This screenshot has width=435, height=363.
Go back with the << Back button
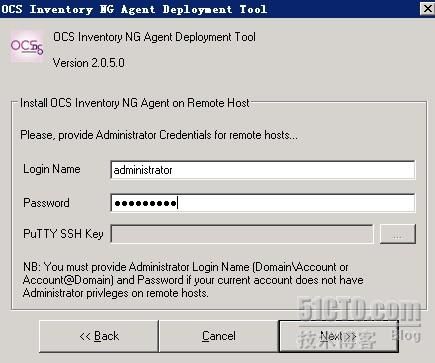[99, 336]
